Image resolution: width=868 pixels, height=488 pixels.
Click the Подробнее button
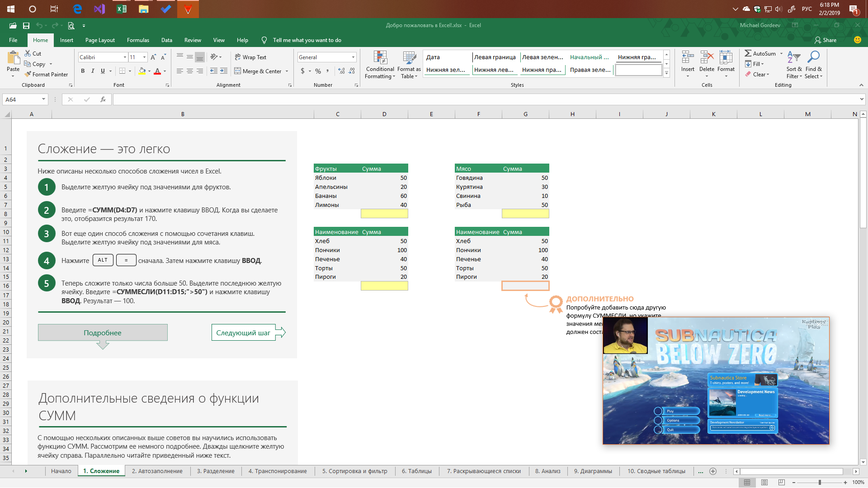pos(103,333)
